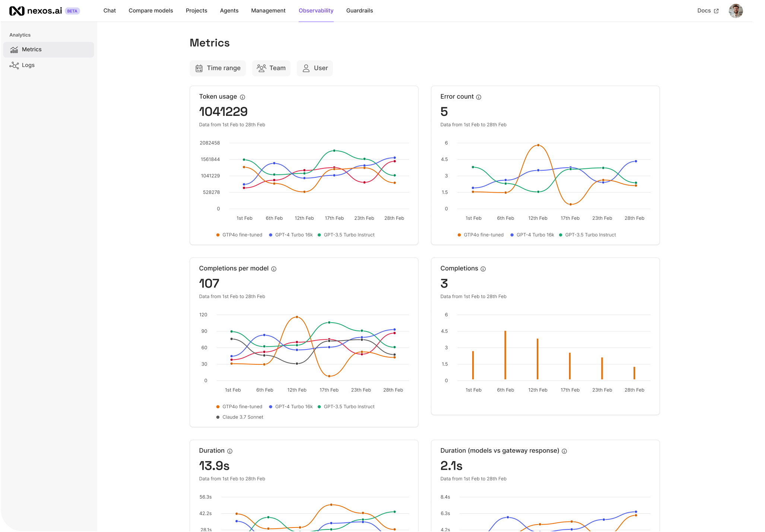Image resolution: width=765 pixels, height=532 pixels.
Task: Open the Management tab
Action: pos(268,10)
